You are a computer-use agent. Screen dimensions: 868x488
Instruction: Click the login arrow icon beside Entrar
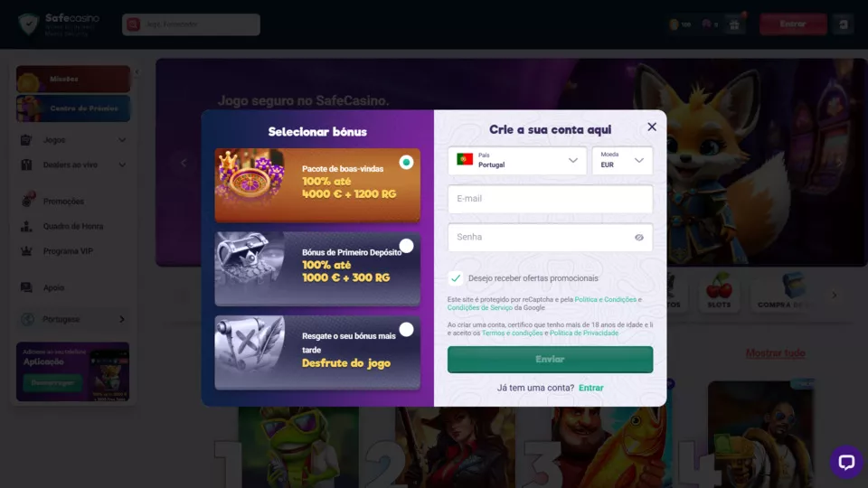(843, 24)
